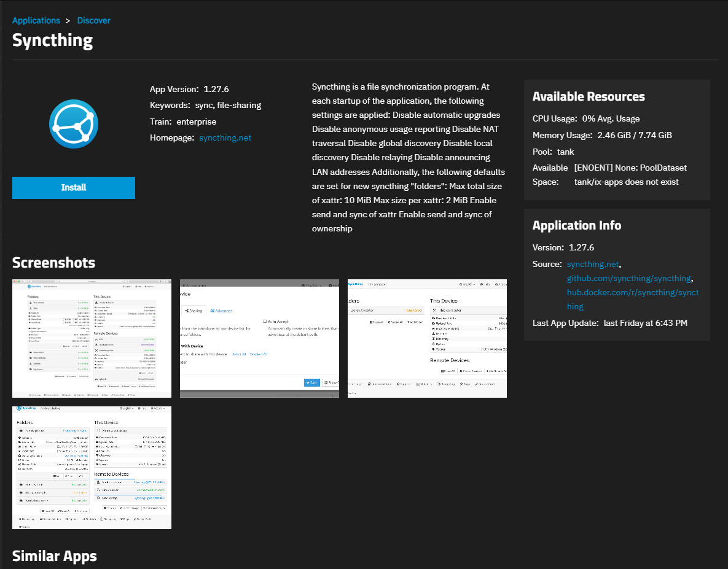The width and height of the screenshot is (728, 569).
Task: Go back to Applications via breadcrumb
Action: 36,20
